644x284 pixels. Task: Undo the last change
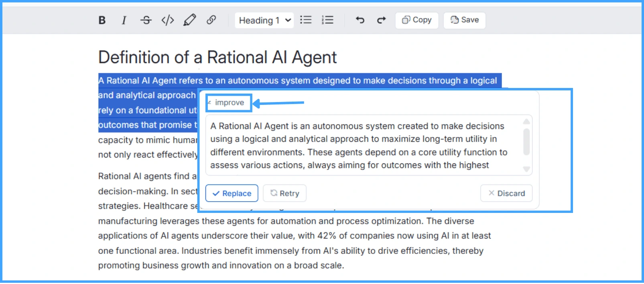point(360,20)
